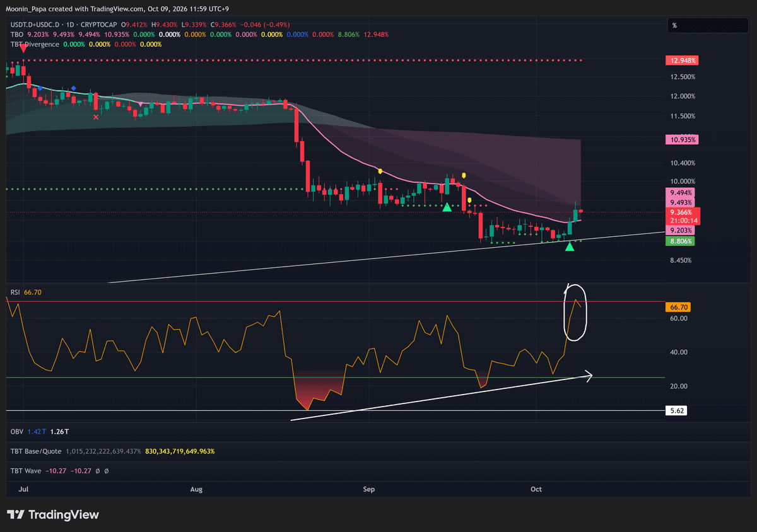Click the yellow value 830,343,719,649.963%
The width and height of the screenshot is (757, 532).
pyautogui.click(x=180, y=451)
